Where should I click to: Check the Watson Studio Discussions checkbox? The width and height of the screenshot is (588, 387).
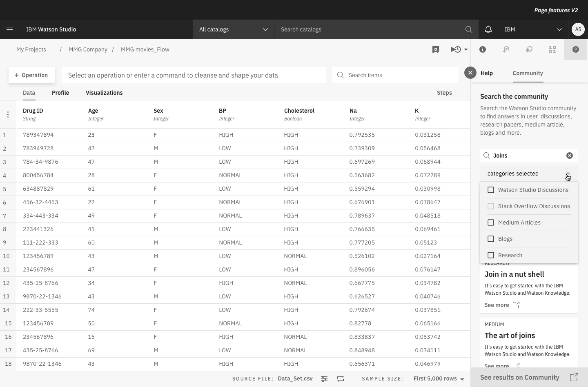pyautogui.click(x=491, y=190)
